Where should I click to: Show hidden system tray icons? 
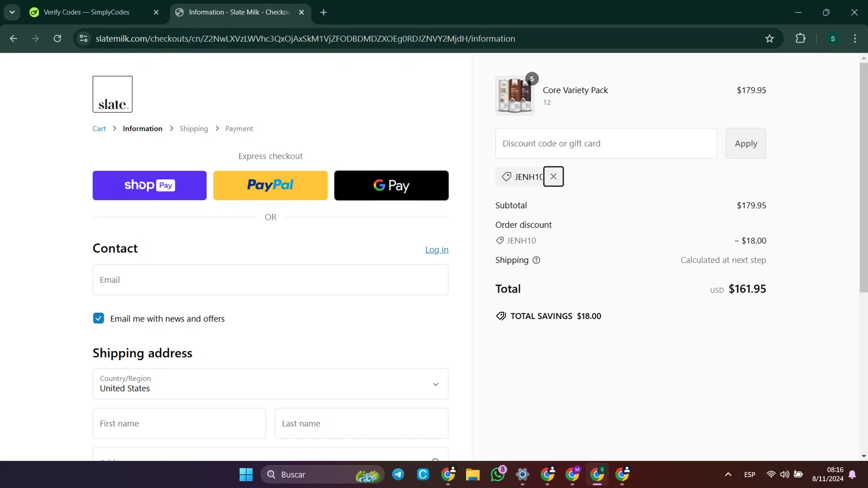(x=728, y=475)
